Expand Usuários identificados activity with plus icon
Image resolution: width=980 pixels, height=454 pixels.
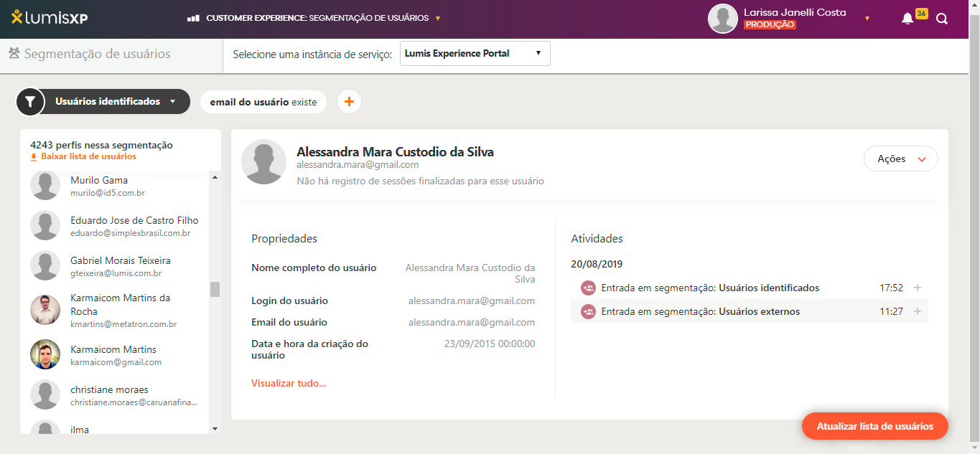[x=917, y=288]
